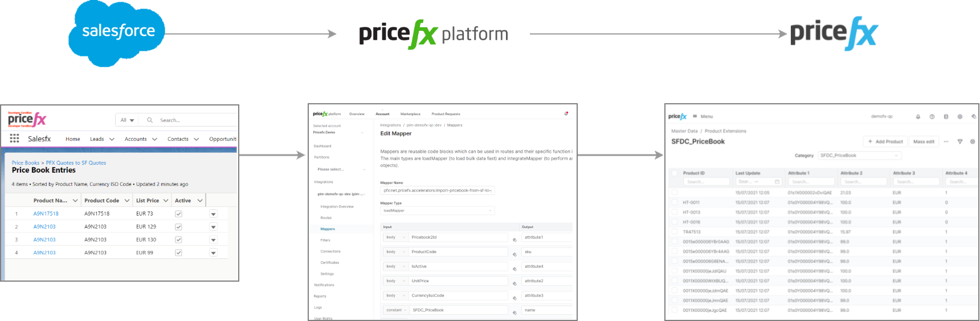Open the hamburger Menu icon in Pricefx

pos(695,116)
